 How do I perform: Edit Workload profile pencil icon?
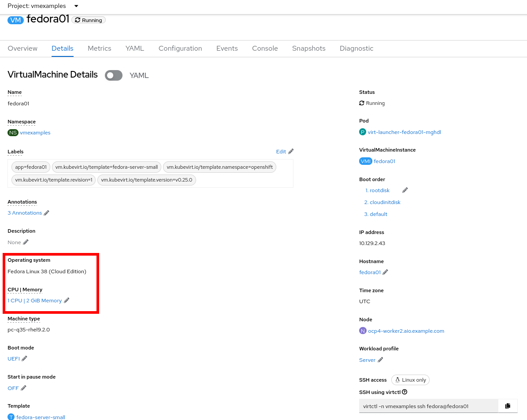click(380, 360)
